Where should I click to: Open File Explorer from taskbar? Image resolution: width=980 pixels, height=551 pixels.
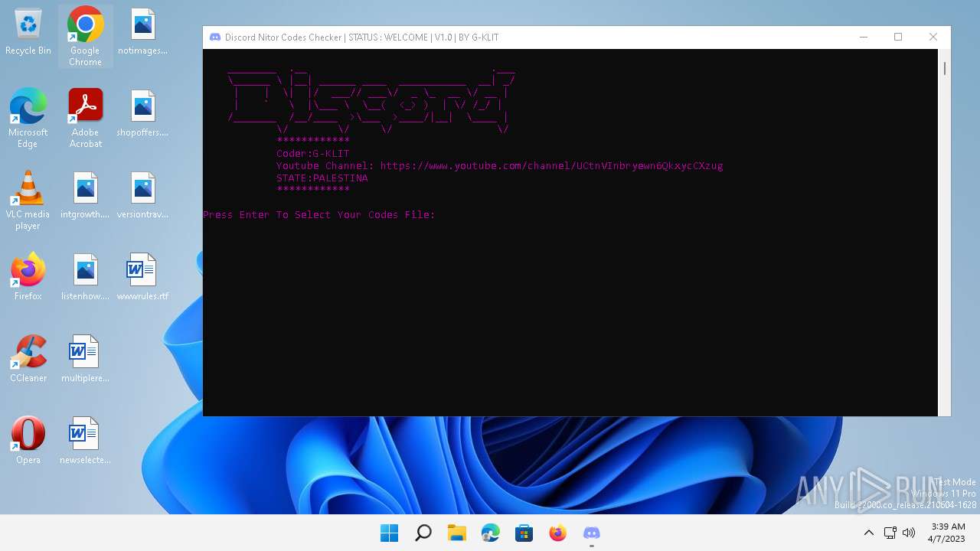(x=457, y=533)
